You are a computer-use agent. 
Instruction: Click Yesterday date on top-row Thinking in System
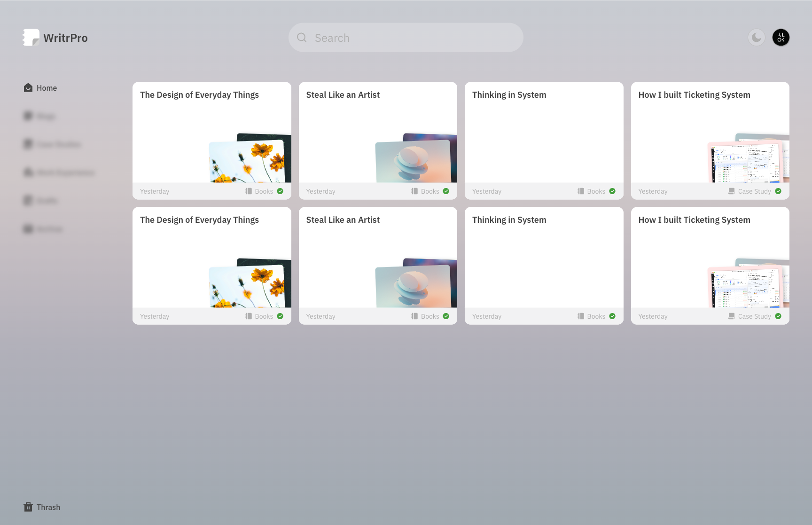[487, 191]
